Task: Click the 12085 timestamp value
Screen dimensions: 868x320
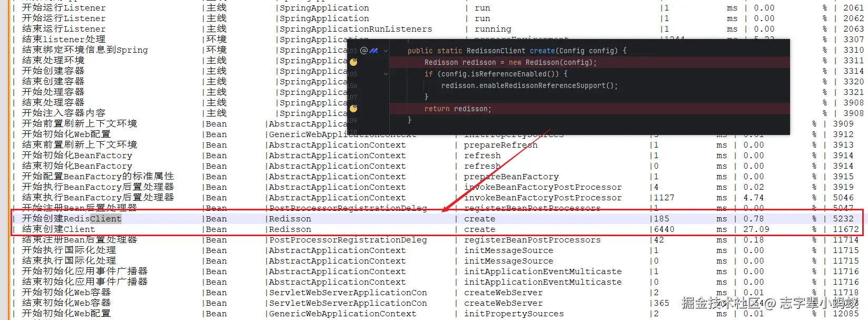Action: pyautogui.click(x=846, y=313)
